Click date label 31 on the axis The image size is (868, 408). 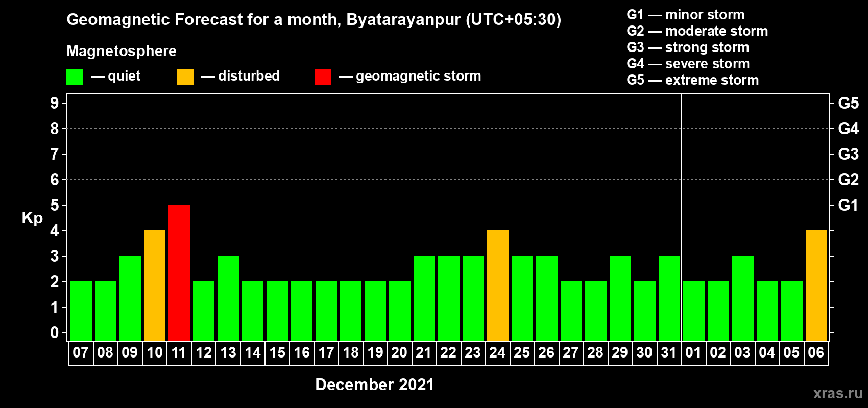pyautogui.click(x=669, y=353)
